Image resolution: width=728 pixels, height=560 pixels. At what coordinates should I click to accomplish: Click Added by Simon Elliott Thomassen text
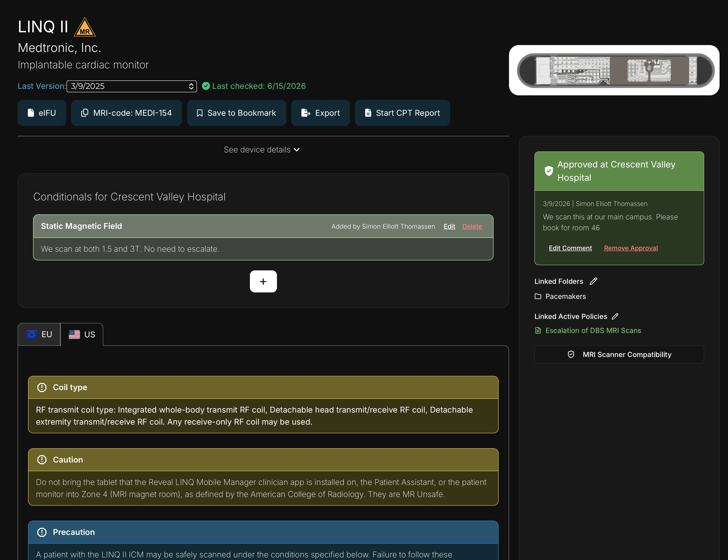coord(383,226)
